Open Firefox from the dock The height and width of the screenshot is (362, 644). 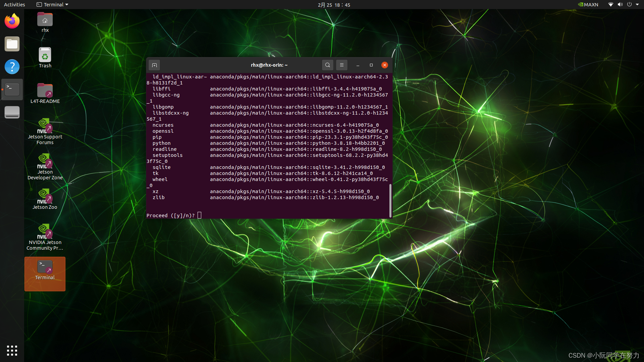[x=12, y=21]
